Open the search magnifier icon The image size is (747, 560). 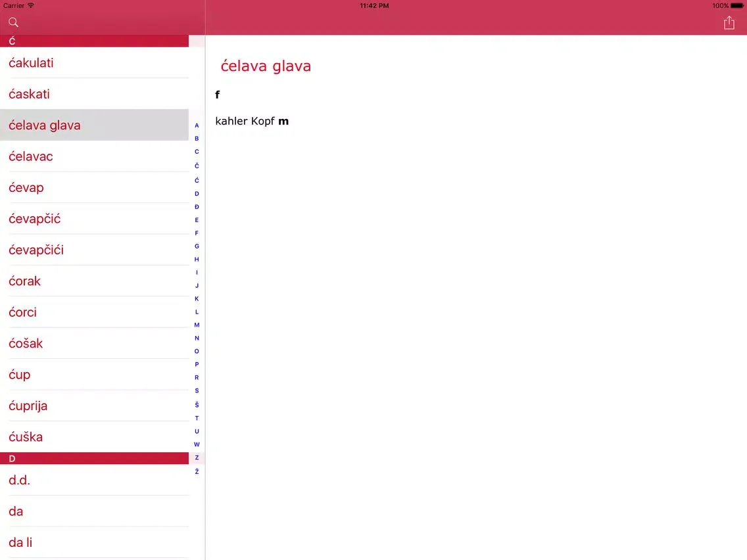13,22
